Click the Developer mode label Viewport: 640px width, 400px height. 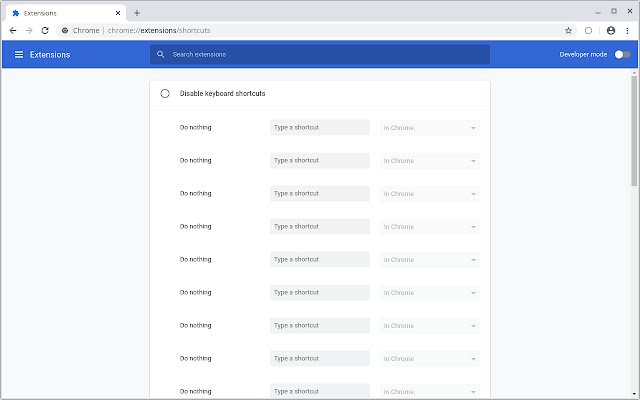(583, 54)
